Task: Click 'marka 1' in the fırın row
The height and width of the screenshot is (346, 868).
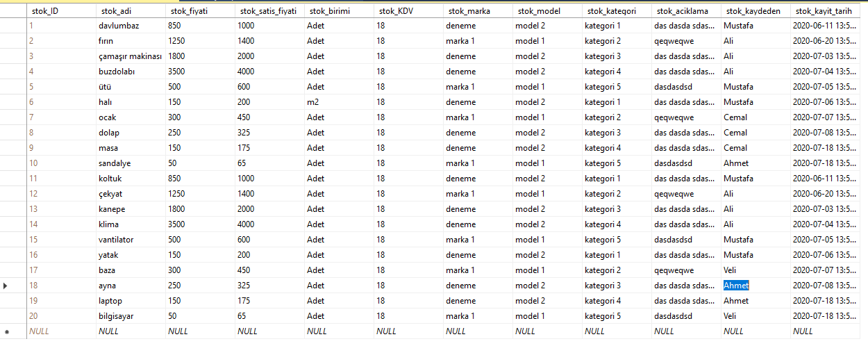Action: point(478,41)
